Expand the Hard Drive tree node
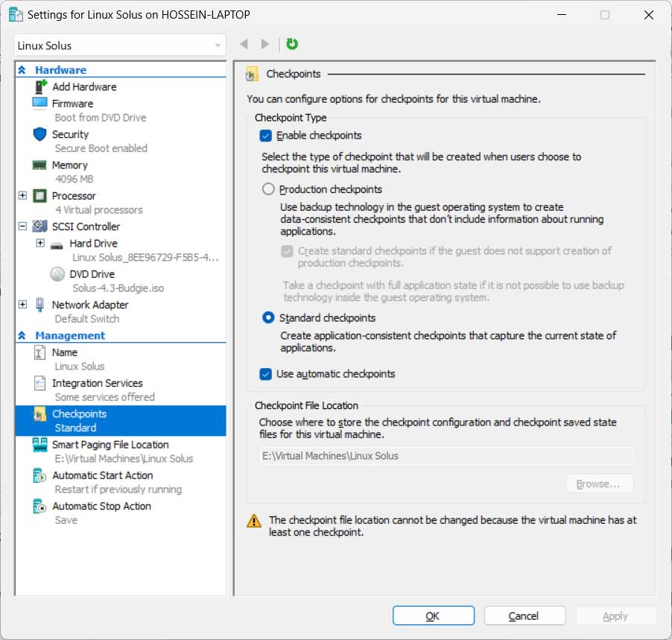Viewport: 672px width, 640px height. pyautogui.click(x=40, y=243)
